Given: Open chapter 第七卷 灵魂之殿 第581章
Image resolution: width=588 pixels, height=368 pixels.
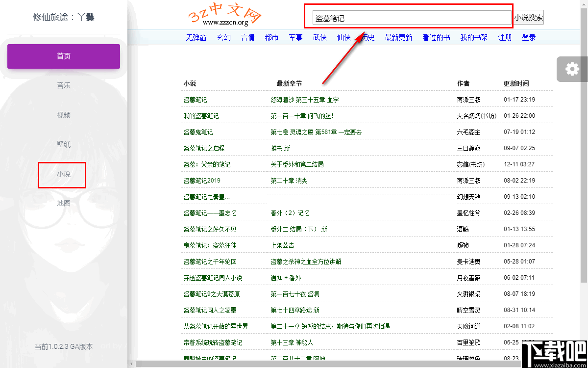Looking at the screenshot, I should (x=316, y=132).
